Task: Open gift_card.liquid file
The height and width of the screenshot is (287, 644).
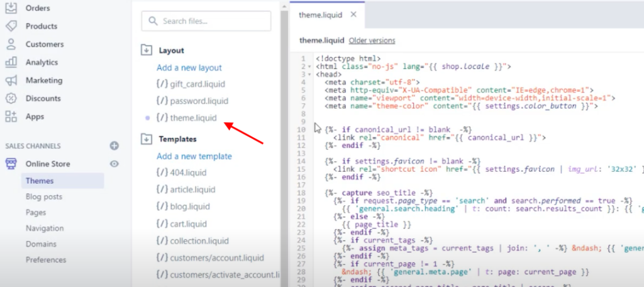Action: [197, 84]
